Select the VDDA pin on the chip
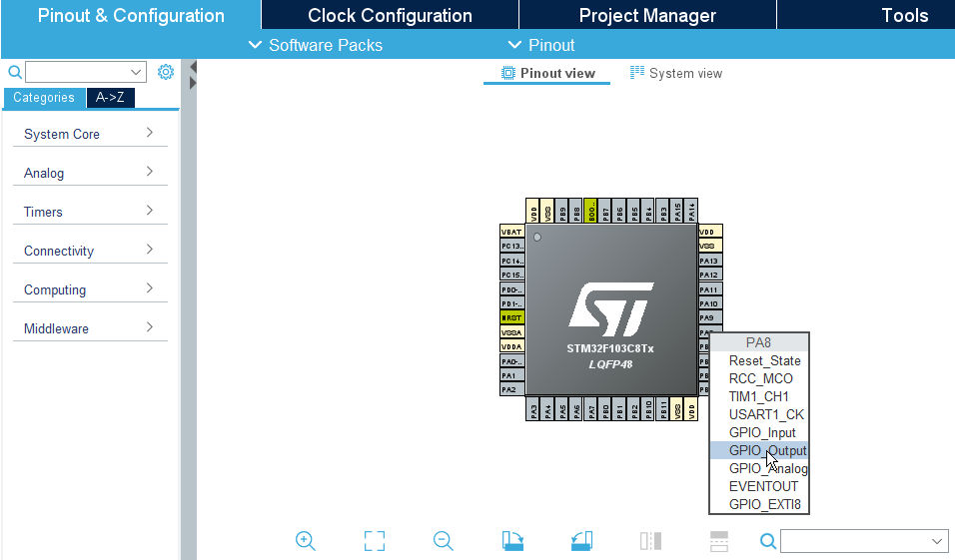 (512, 347)
